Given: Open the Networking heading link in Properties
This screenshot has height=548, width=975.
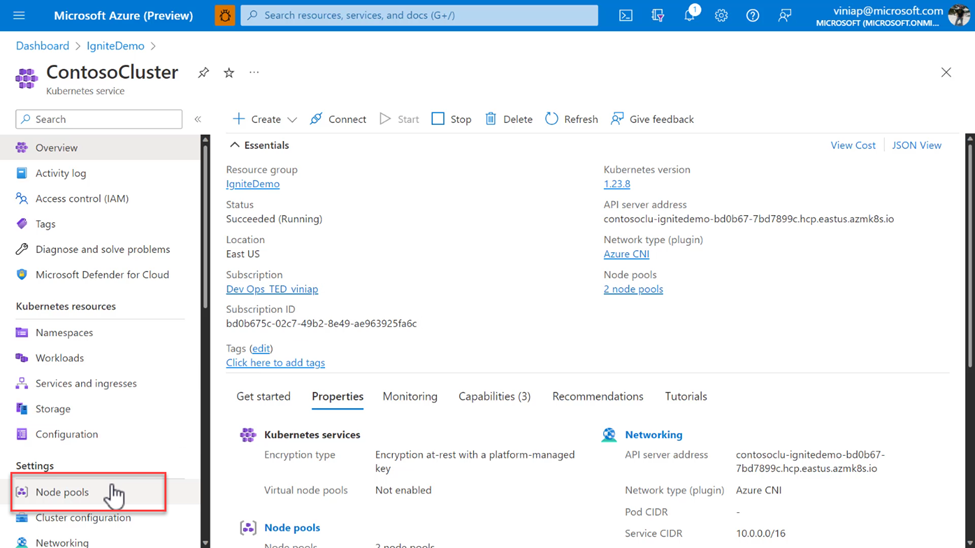Looking at the screenshot, I should pos(654,435).
